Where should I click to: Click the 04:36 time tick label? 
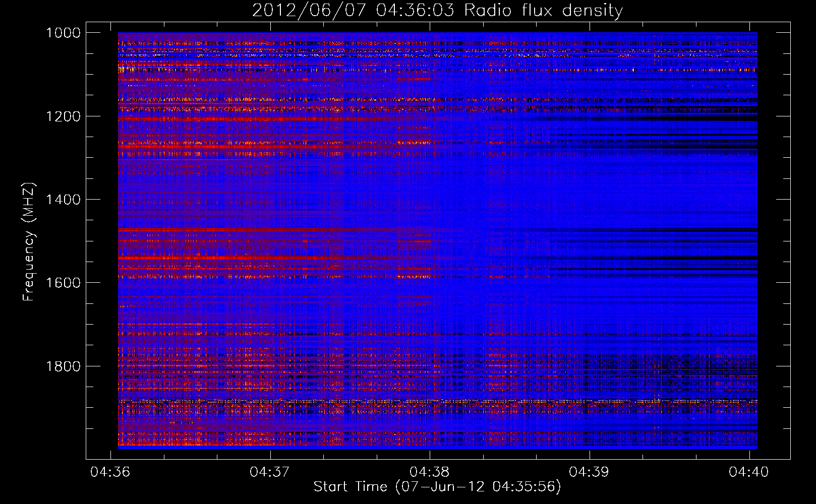[x=110, y=472]
